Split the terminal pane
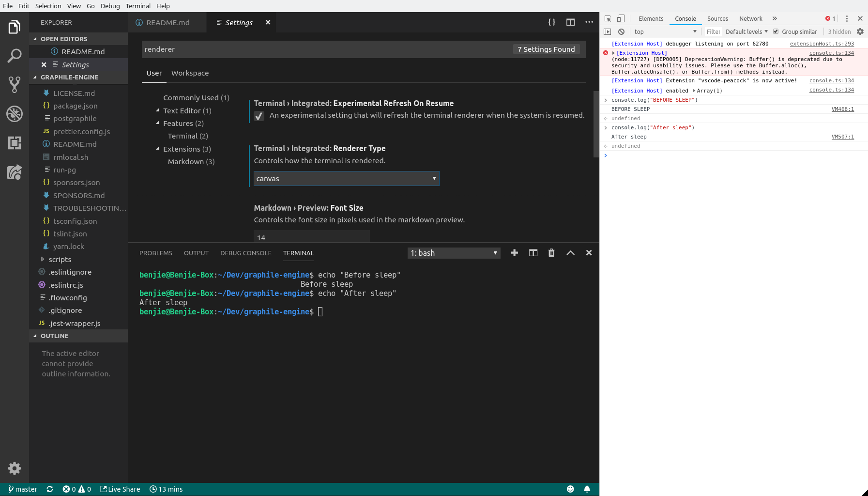The image size is (868, 496). (533, 253)
